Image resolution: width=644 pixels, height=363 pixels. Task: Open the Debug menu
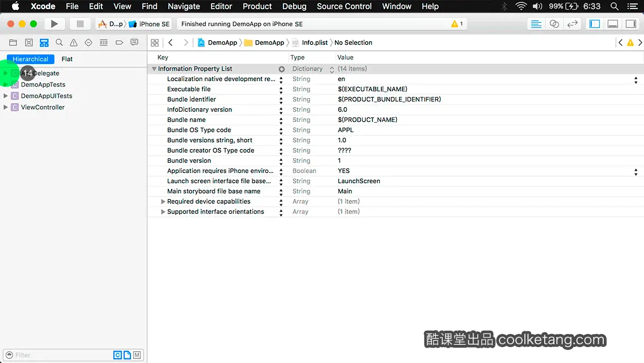tap(294, 6)
